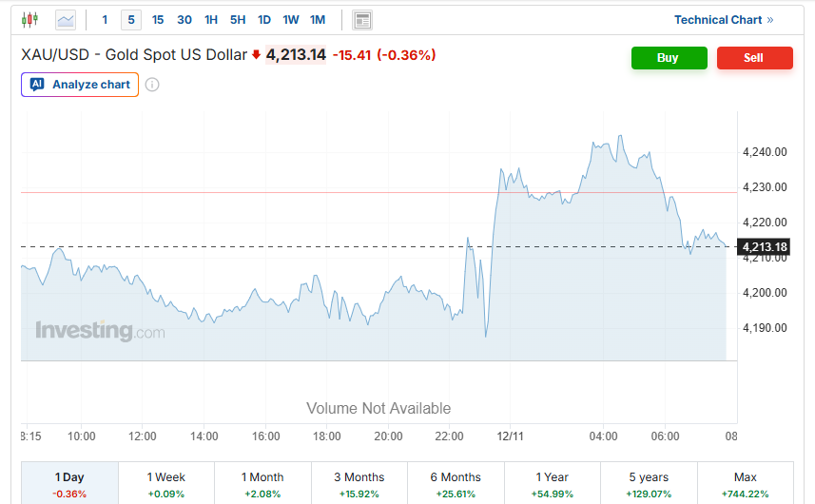Set the interval to 1D
Screen dimensions: 815x504
coord(264,19)
